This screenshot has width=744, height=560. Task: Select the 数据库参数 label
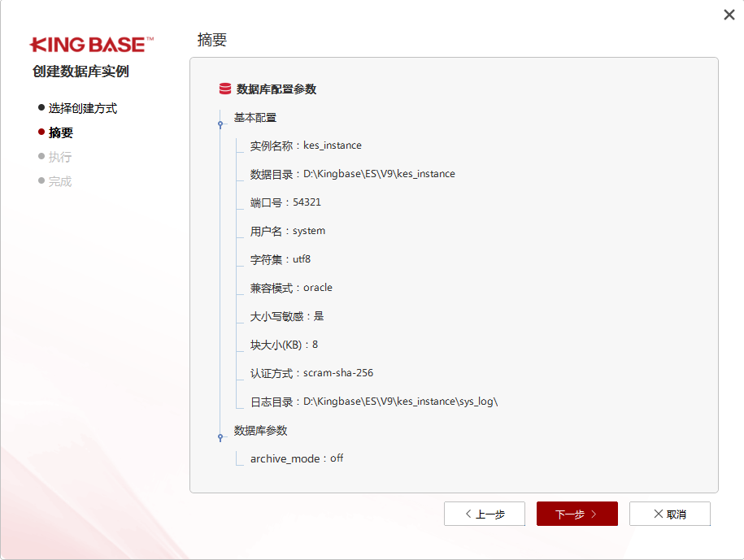pos(260,430)
